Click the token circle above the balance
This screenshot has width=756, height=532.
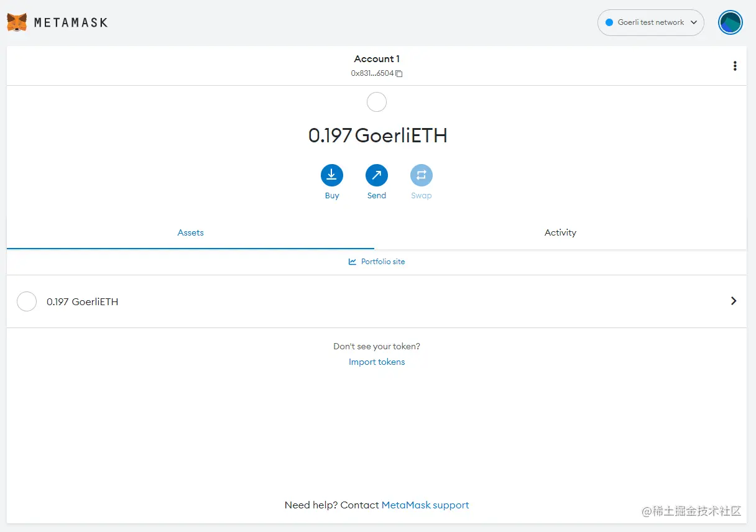377,102
